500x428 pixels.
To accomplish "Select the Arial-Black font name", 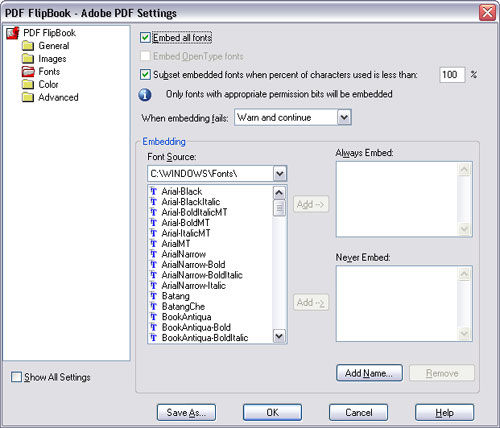I will pos(182,191).
